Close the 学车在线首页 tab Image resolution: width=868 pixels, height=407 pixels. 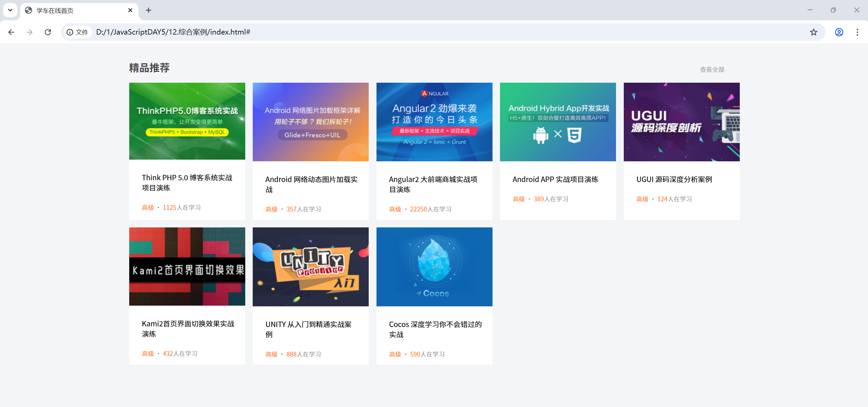[x=130, y=10]
